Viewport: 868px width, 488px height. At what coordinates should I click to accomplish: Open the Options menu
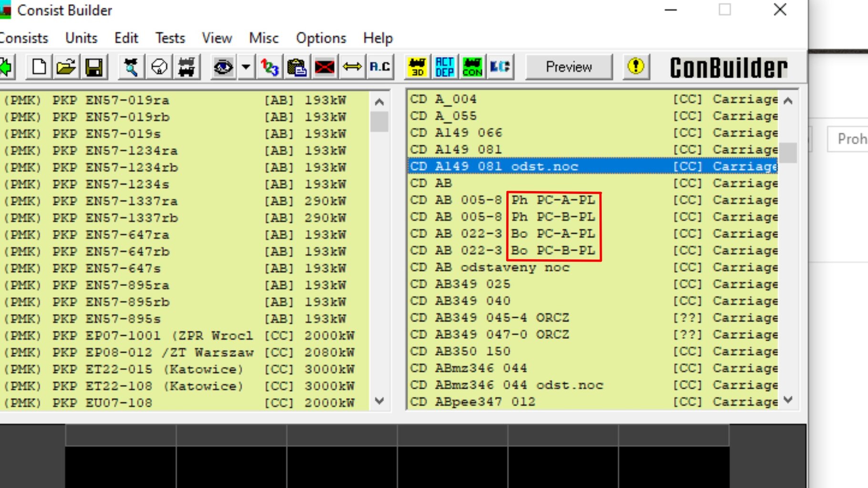tap(321, 38)
